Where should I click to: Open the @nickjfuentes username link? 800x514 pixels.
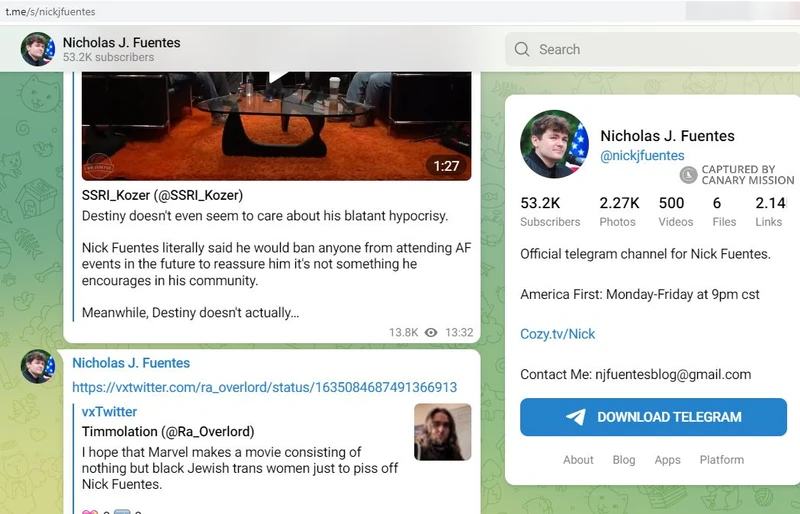pos(642,155)
